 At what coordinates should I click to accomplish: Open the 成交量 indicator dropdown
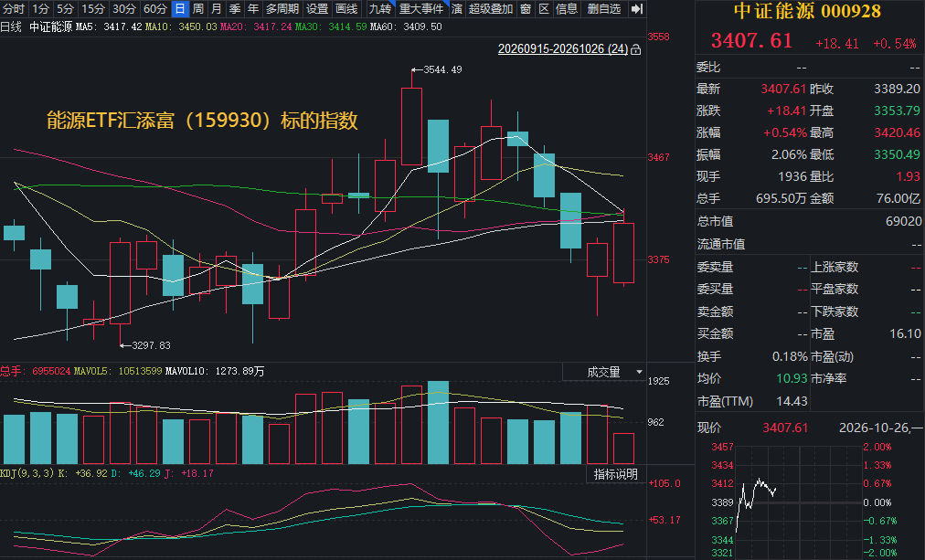(x=639, y=372)
